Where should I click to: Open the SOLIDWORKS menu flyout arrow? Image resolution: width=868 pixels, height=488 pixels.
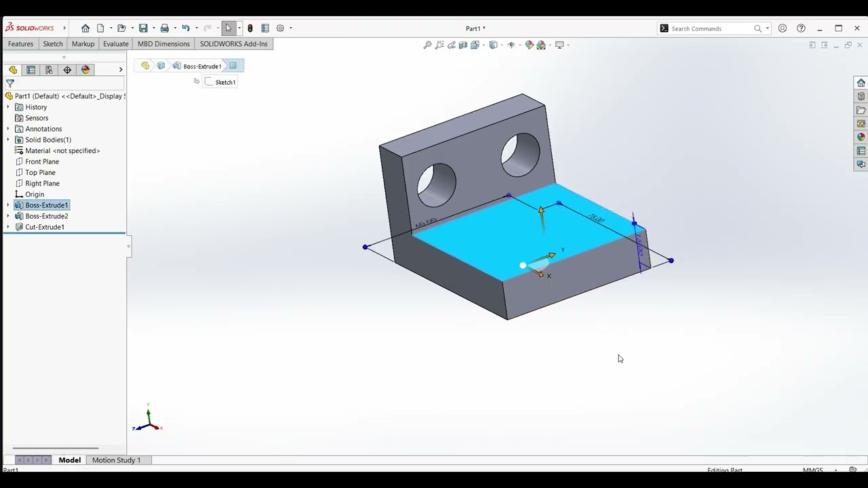point(64,28)
